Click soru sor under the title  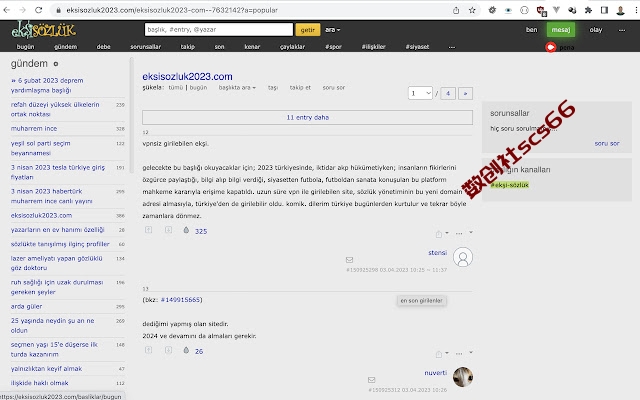[x=333, y=88]
